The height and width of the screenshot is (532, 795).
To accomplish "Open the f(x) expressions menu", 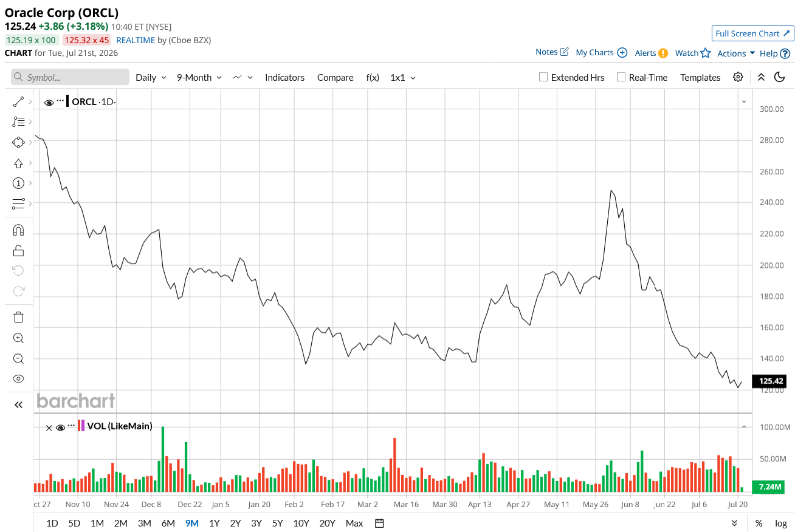I will [x=373, y=77].
